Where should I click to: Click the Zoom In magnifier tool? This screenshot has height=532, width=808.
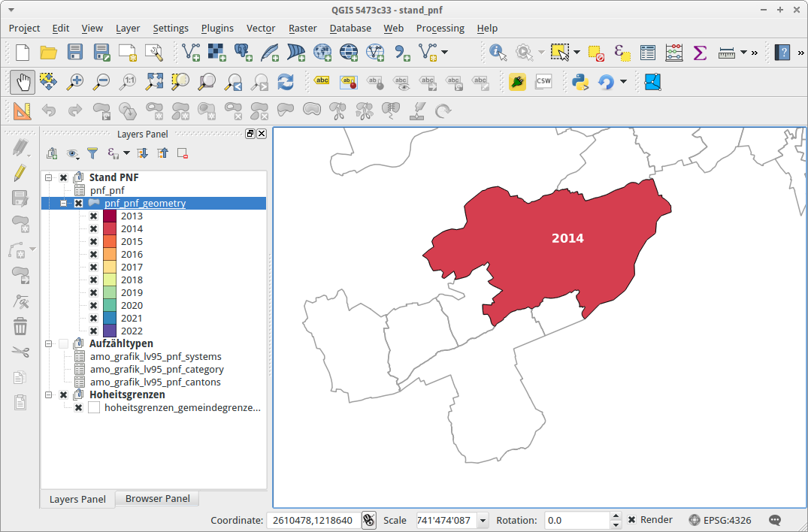click(75, 82)
